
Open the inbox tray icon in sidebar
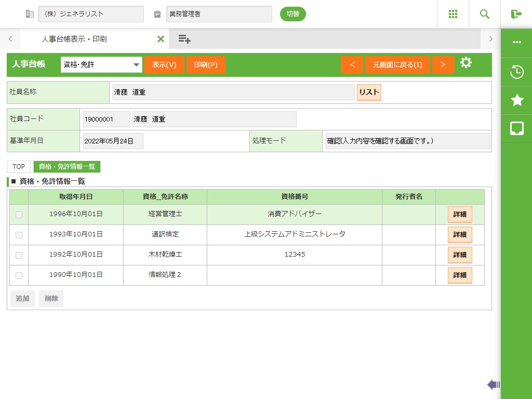[516, 128]
